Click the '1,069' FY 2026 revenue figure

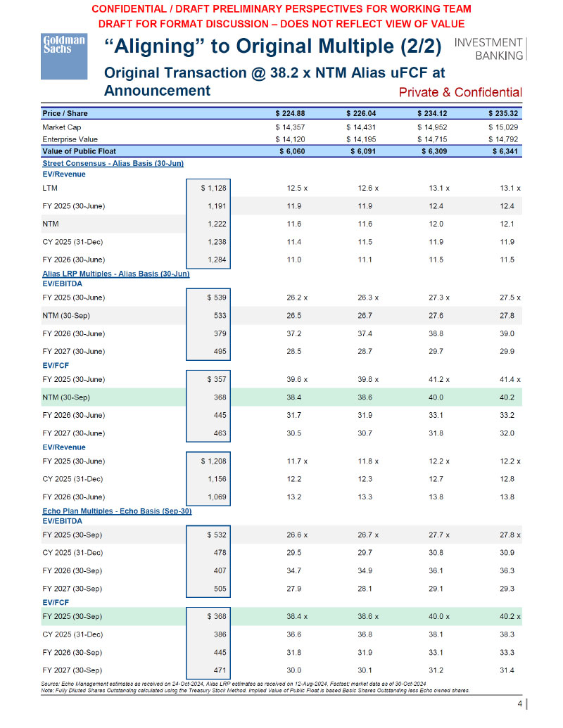point(217,497)
